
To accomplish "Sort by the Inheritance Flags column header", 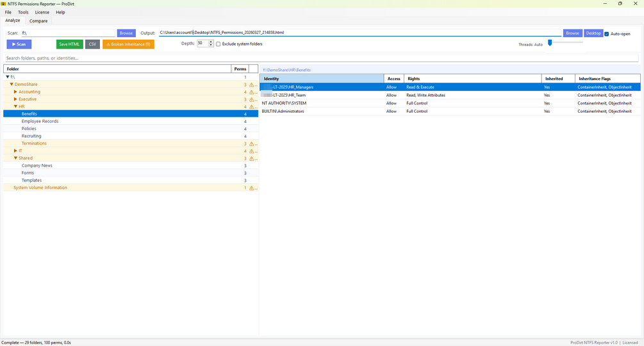I will coord(607,78).
